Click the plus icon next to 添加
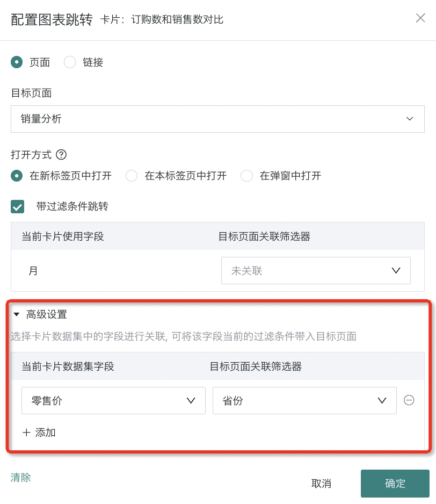 pos(26,433)
